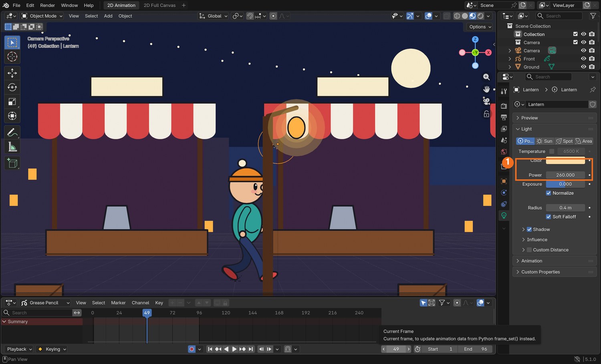Click the zoom magnifier viewport icon

[486, 77]
